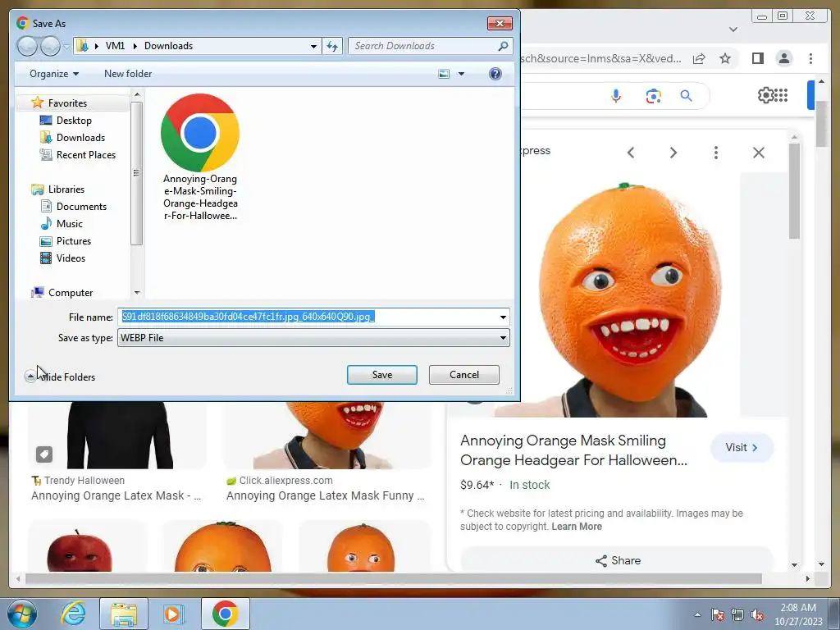Open the Save as type WEBP File dropdown
840x630 pixels.
[x=313, y=338]
